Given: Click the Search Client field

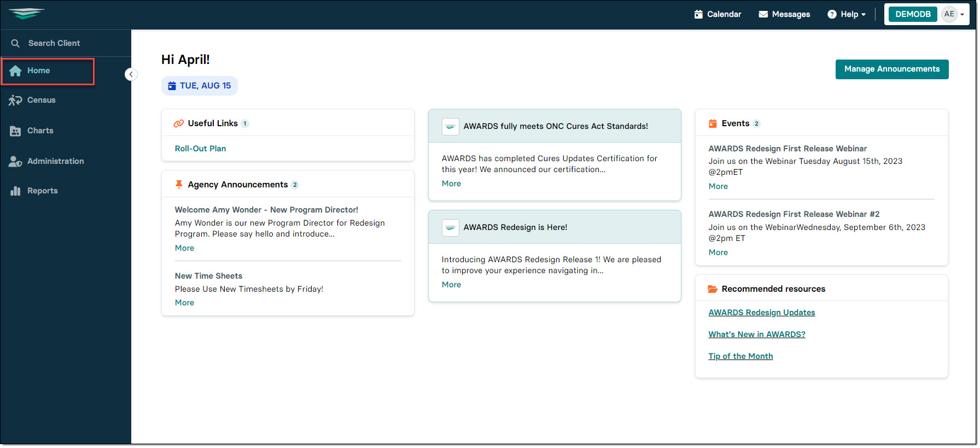Looking at the screenshot, I should pos(66,43).
